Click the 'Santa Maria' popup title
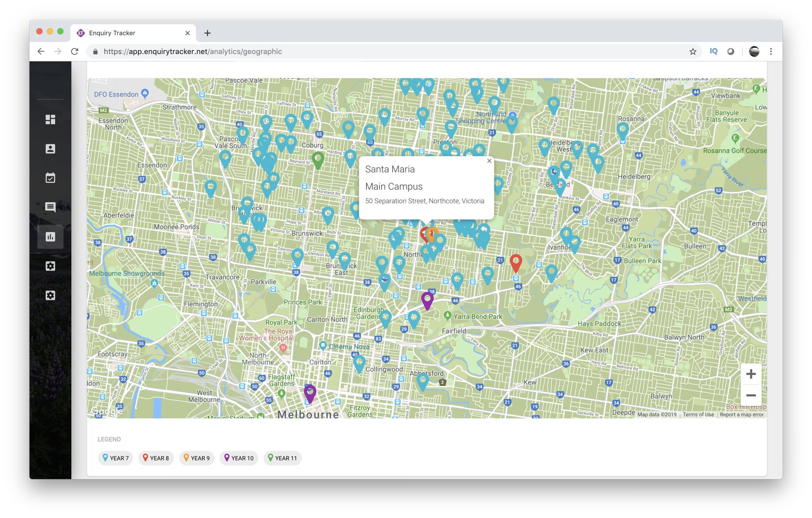The image size is (812, 518). pos(390,169)
